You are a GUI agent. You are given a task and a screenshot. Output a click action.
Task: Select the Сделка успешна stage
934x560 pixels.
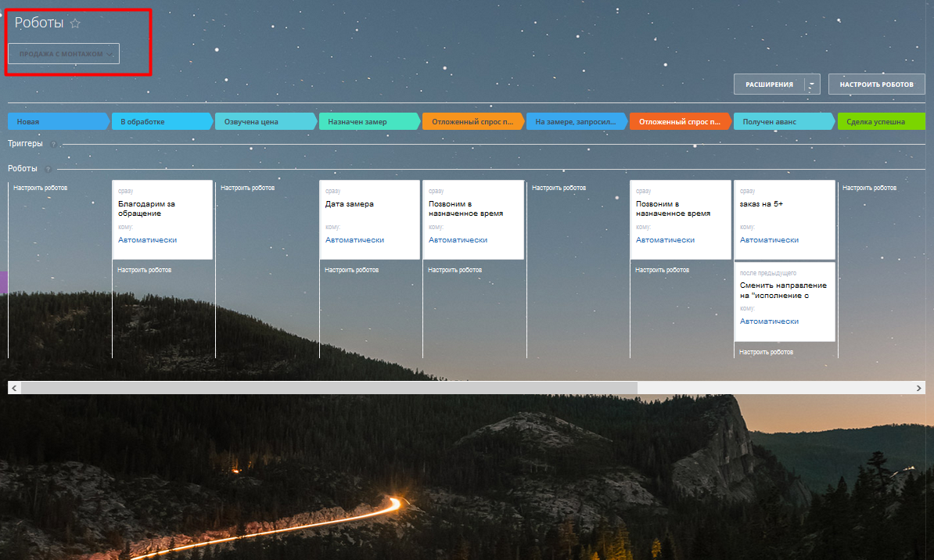click(881, 121)
